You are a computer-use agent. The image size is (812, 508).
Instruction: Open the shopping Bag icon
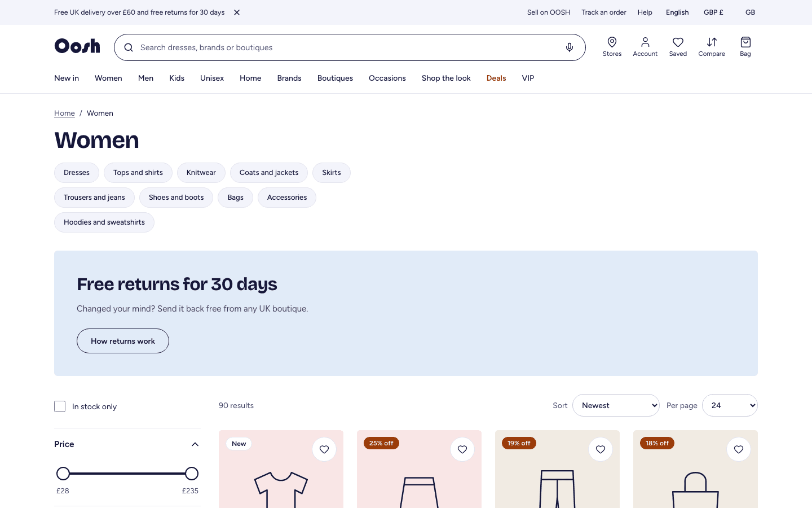[x=745, y=47]
